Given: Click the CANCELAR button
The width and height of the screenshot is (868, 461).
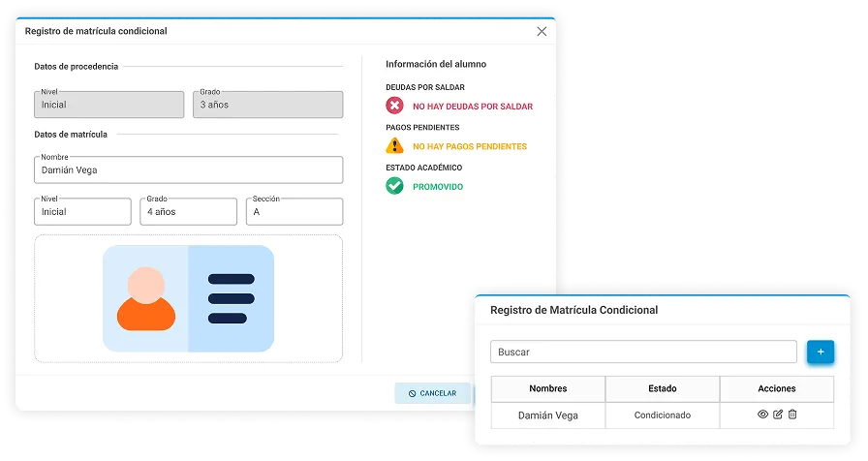Looking at the screenshot, I should pos(432,393).
